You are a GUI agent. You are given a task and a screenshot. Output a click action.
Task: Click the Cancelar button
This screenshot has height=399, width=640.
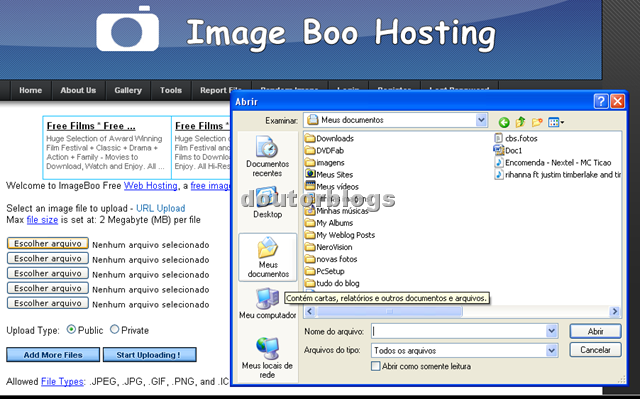pos(596,350)
